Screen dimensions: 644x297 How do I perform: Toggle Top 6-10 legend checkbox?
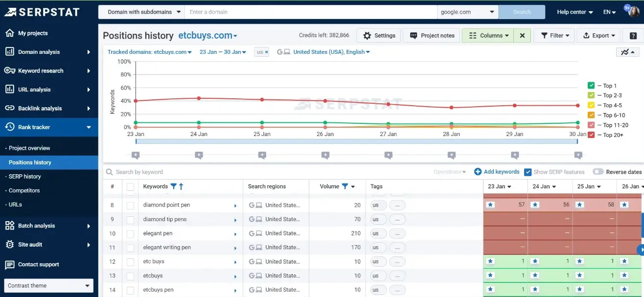tap(591, 115)
